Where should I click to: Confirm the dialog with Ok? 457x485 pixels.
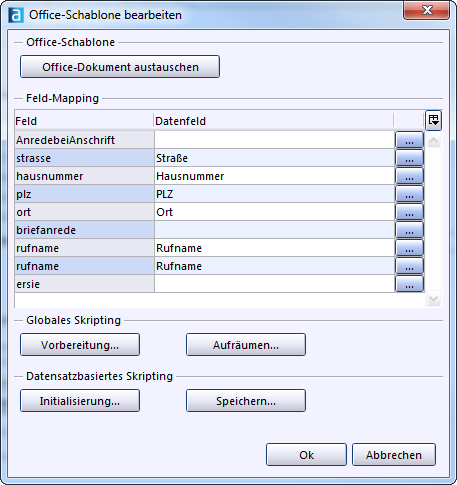(x=306, y=455)
